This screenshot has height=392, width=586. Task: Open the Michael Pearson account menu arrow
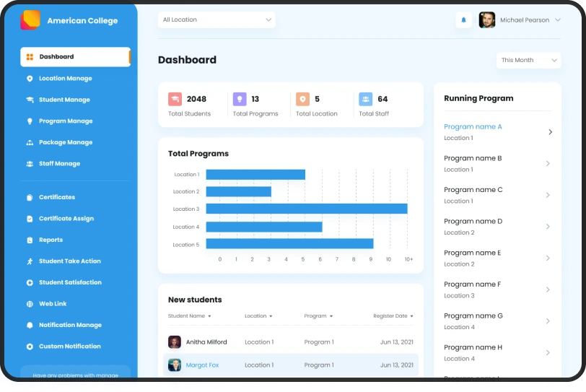coord(557,20)
